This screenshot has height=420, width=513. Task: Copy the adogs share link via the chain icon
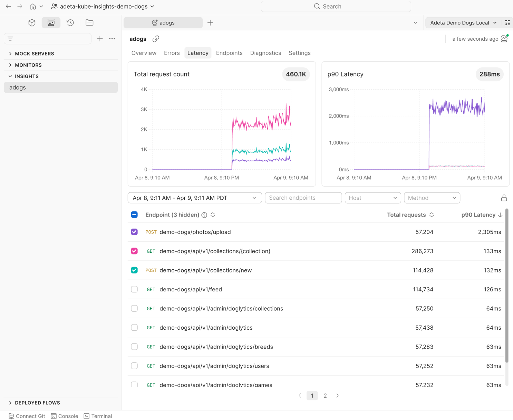click(155, 39)
